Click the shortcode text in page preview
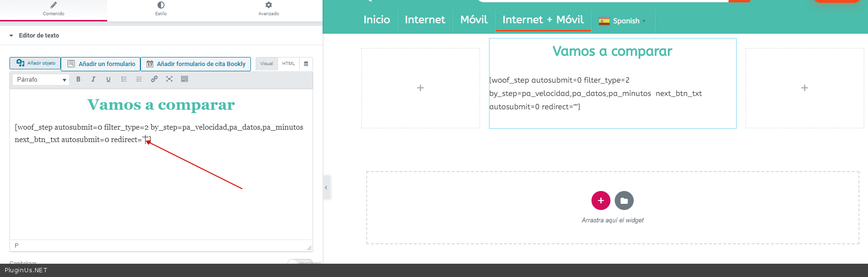Viewport: 868px width, 277px height. click(596, 93)
